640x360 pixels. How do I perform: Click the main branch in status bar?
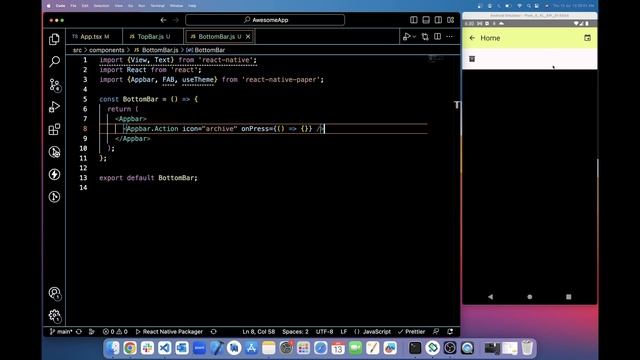click(x=61, y=331)
